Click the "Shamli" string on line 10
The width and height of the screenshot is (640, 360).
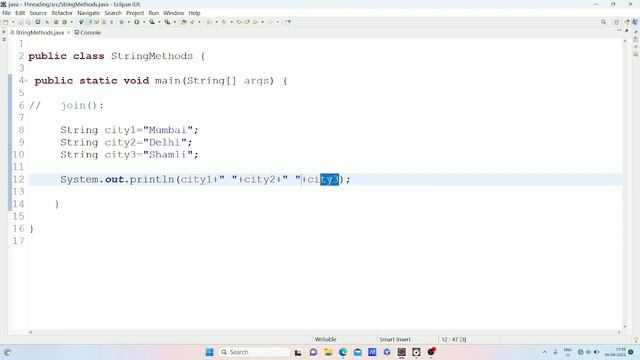(x=167, y=154)
